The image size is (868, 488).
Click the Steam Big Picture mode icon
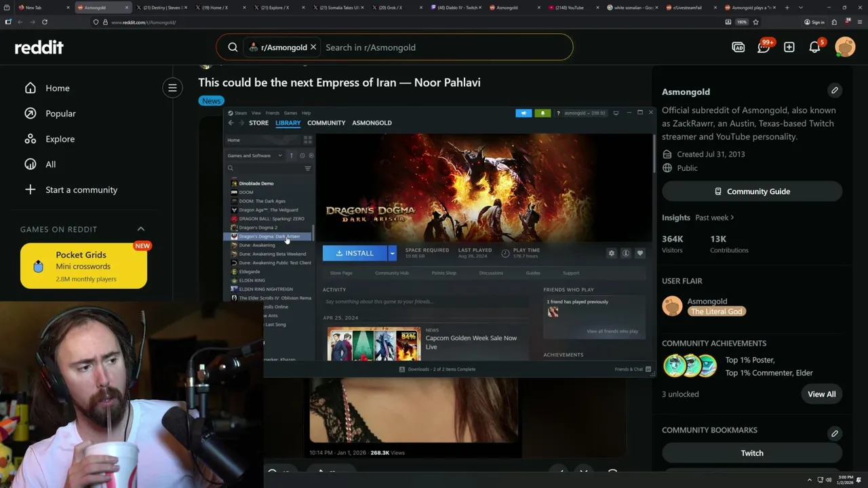point(616,113)
